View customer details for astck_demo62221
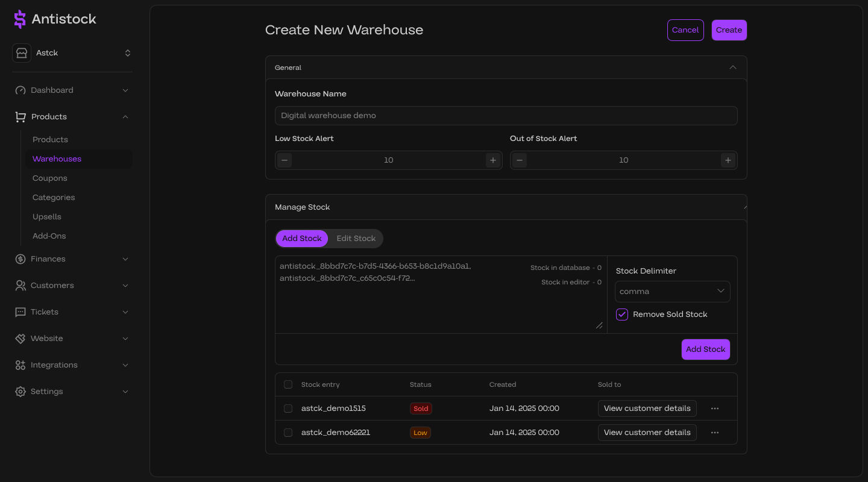Image resolution: width=868 pixels, height=482 pixels. pos(647,433)
